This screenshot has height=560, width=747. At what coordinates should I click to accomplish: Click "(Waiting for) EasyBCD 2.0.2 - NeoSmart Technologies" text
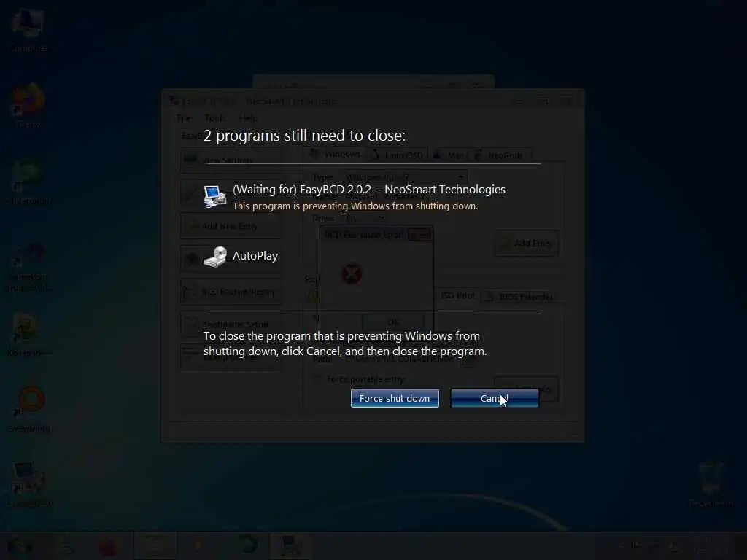(x=368, y=189)
